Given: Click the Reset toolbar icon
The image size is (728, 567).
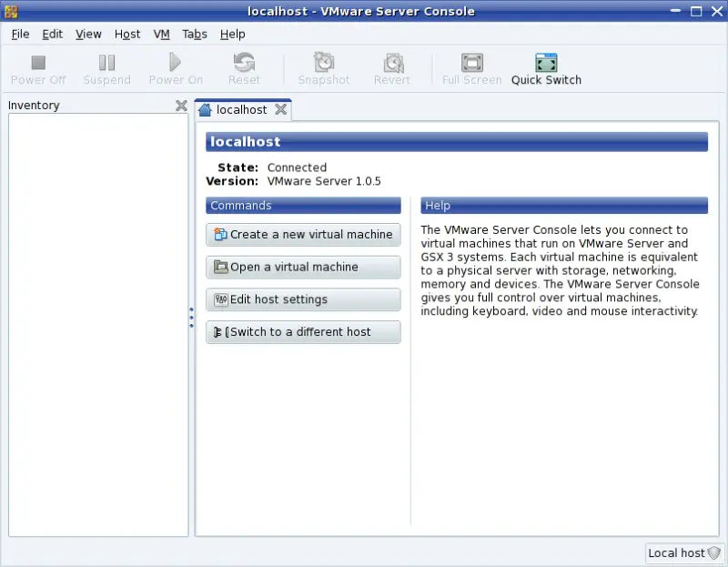Looking at the screenshot, I should click(244, 62).
